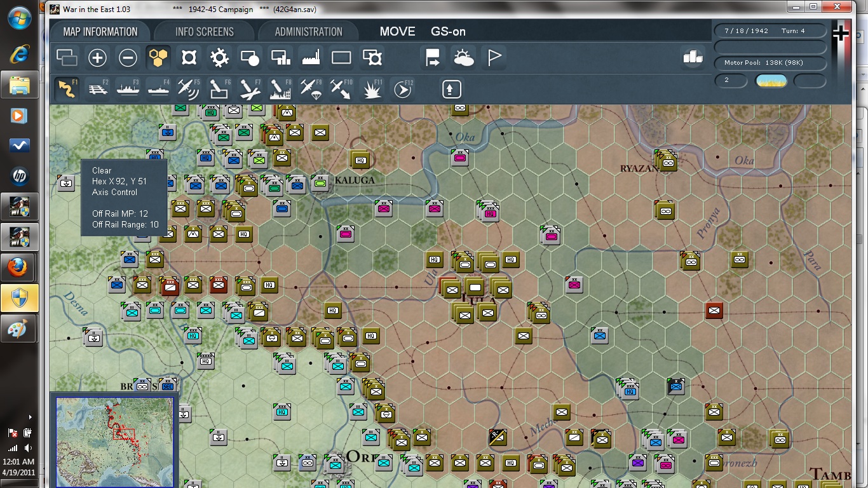
Task: Select Air Transfer (F10) plane icon
Action: point(341,89)
